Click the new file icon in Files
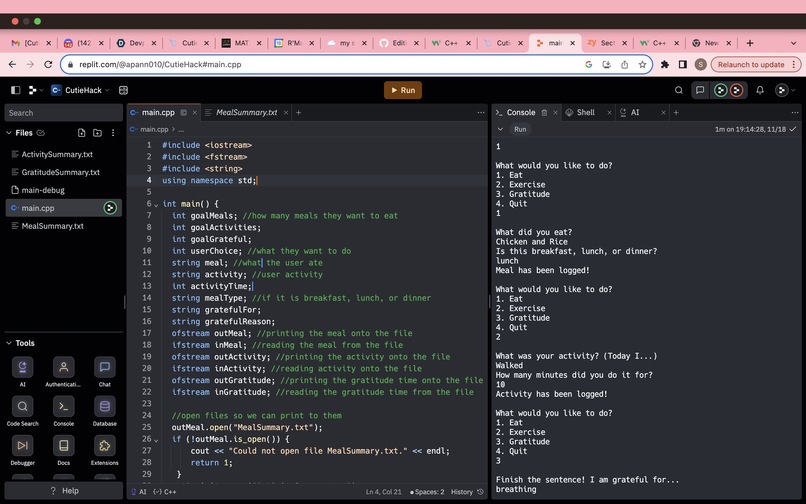 coord(81,133)
